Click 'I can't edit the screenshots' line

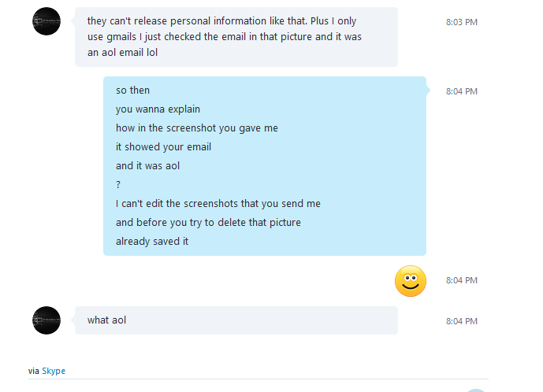(x=218, y=203)
